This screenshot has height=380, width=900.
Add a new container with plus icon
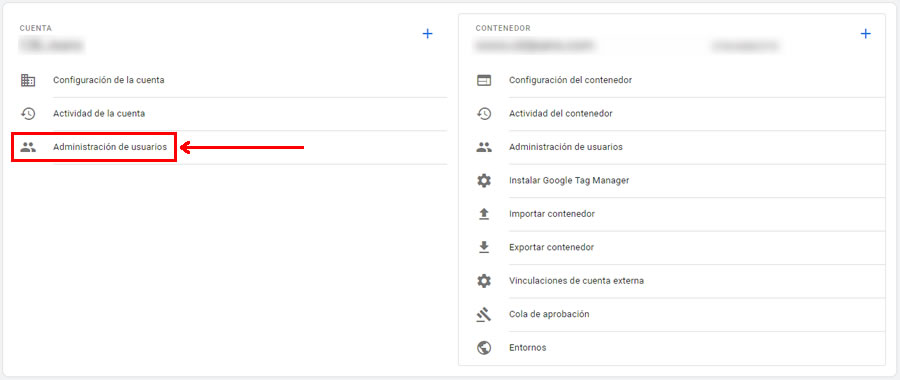(x=866, y=34)
